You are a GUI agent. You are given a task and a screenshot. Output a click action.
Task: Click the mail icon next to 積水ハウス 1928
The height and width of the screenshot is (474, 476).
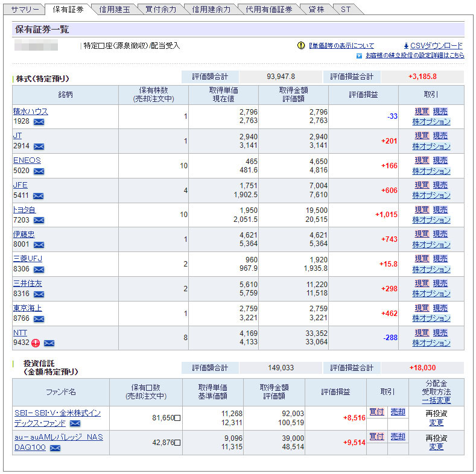(x=39, y=122)
